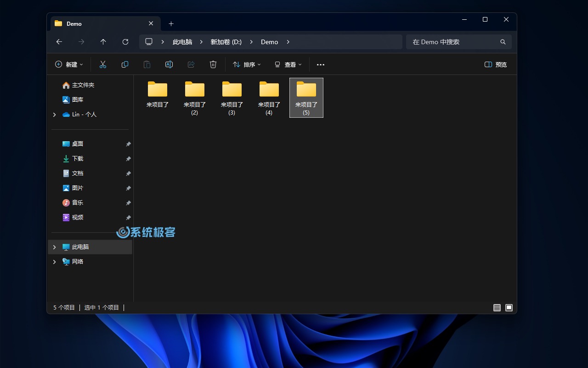Click the Copy icon in toolbar
Viewport: 588px width, 368px height.
coord(125,64)
